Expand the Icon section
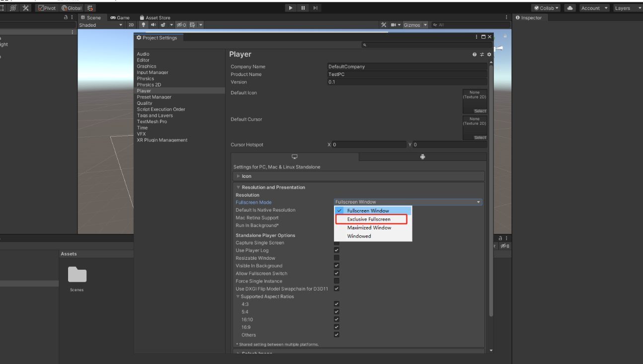Screen dimensions: 643x364 point(359,176)
